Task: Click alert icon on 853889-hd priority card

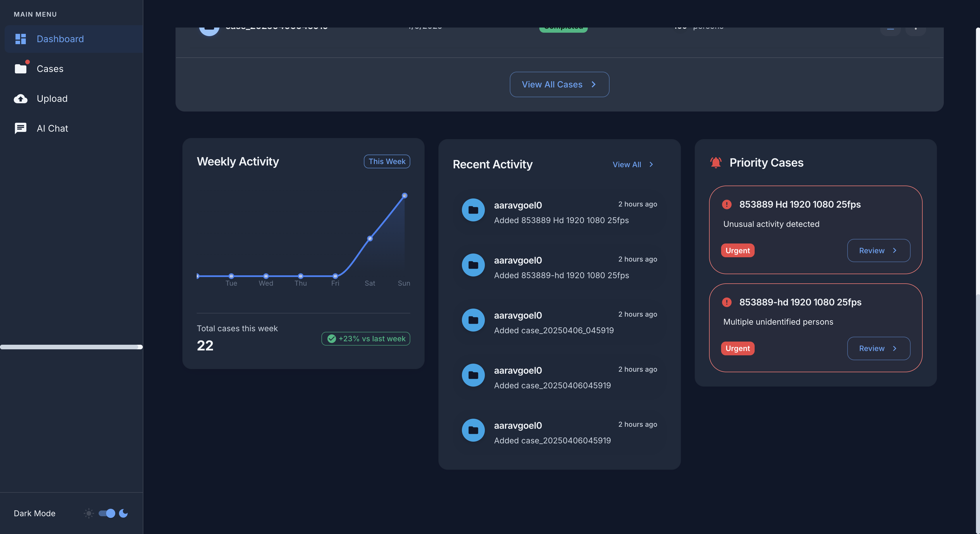Action: [727, 302]
